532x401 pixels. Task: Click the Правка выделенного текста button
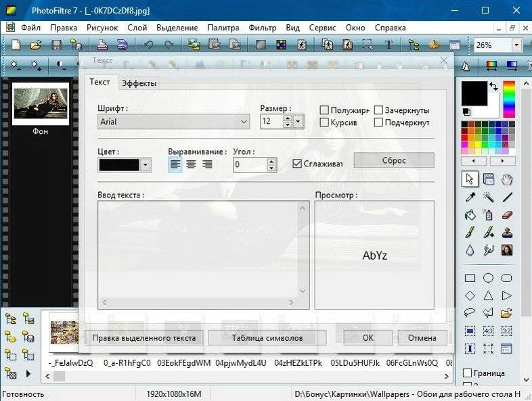pyautogui.click(x=144, y=337)
